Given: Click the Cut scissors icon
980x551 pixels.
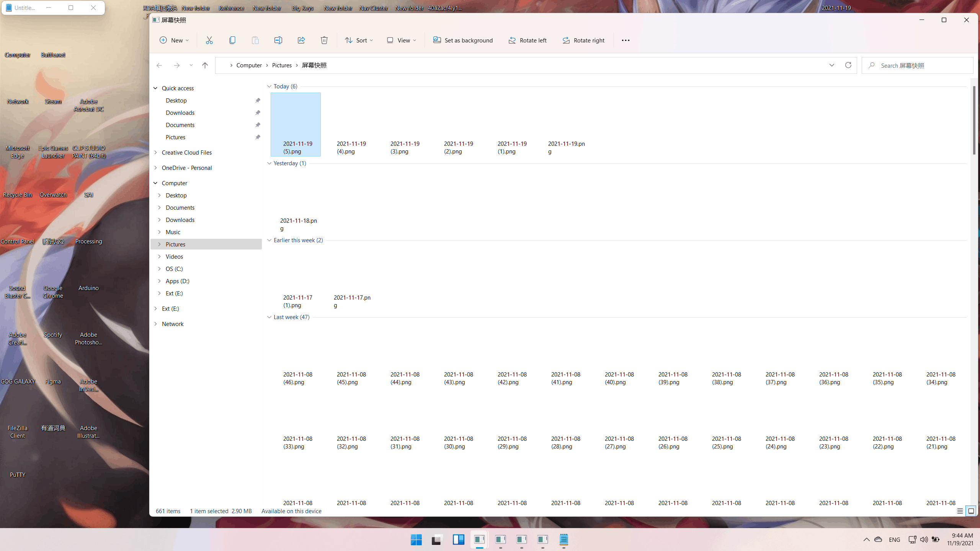Looking at the screenshot, I should 209,40.
